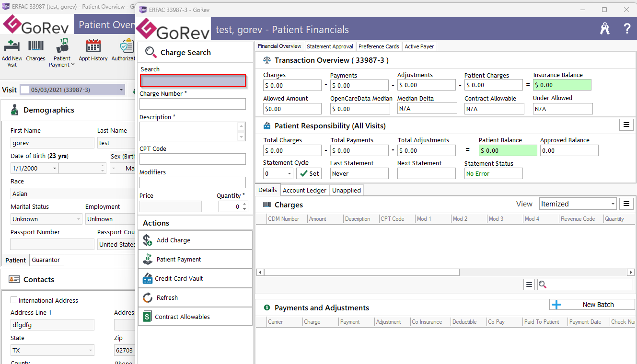Image resolution: width=637 pixels, height=364 pixels.
Task: Toggle International Address checkbox
Action: pos(14,300)
